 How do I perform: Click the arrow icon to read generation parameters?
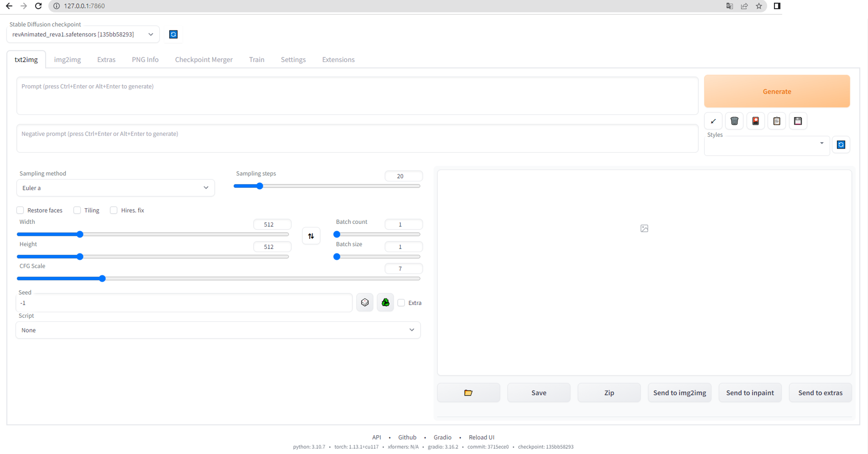713,121
